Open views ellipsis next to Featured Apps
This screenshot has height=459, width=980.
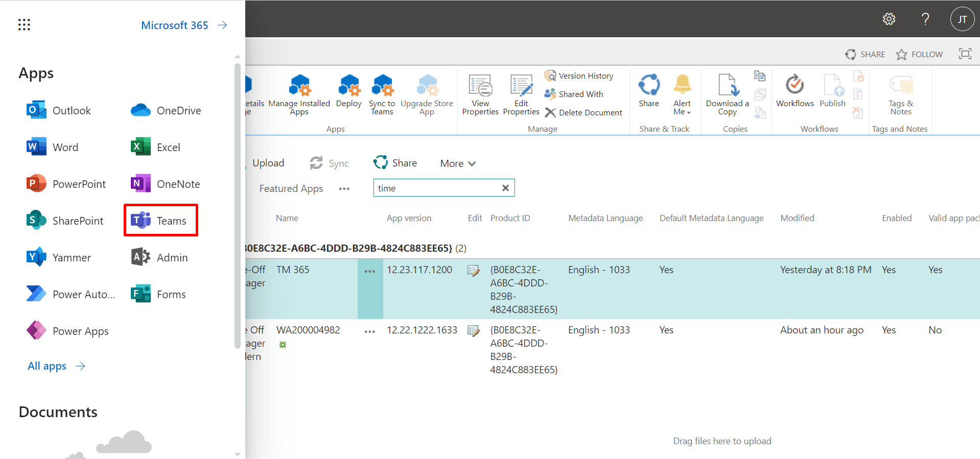point(344,188)
